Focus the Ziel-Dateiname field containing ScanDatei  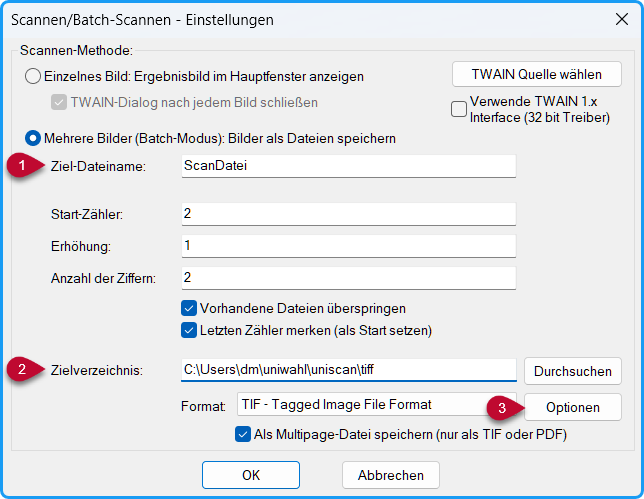click(349, 166)
